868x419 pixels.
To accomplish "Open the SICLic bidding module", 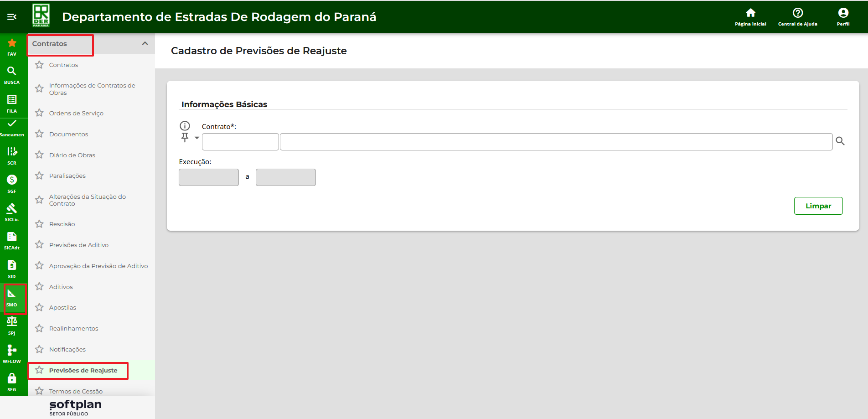I will point(12,212).
